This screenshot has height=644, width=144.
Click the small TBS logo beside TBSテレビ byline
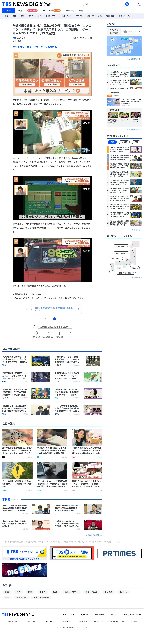tap(14, 38)
